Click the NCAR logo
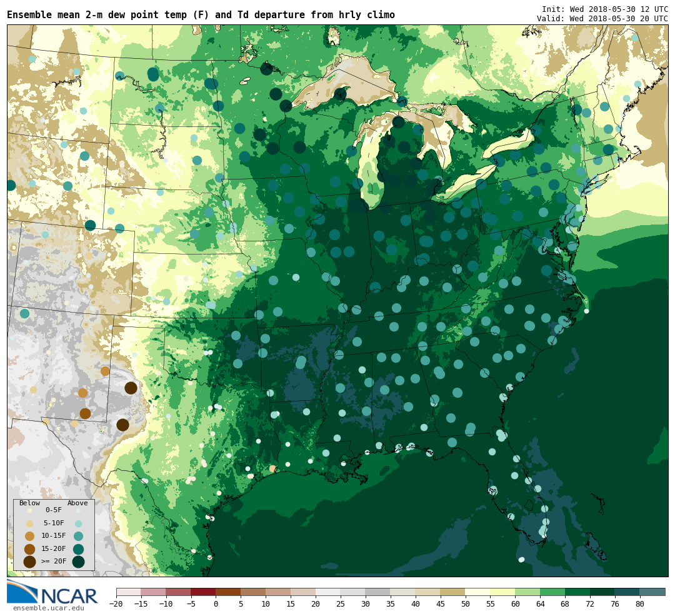 point(52,592)
